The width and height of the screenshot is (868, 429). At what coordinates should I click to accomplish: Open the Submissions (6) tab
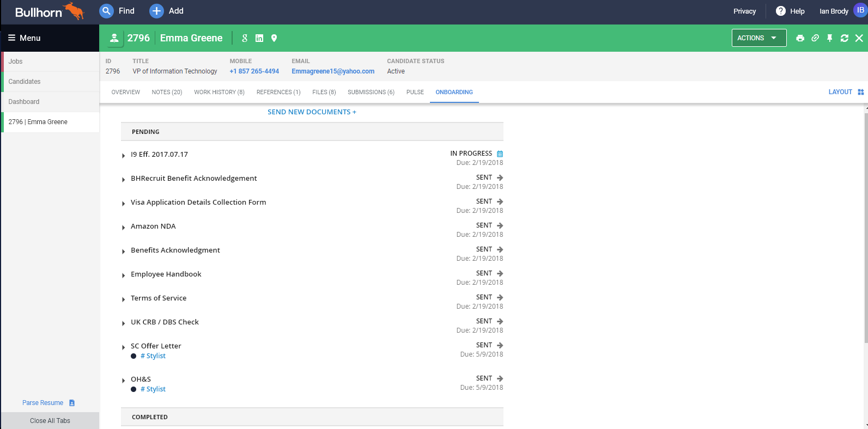tap(371, 92)
